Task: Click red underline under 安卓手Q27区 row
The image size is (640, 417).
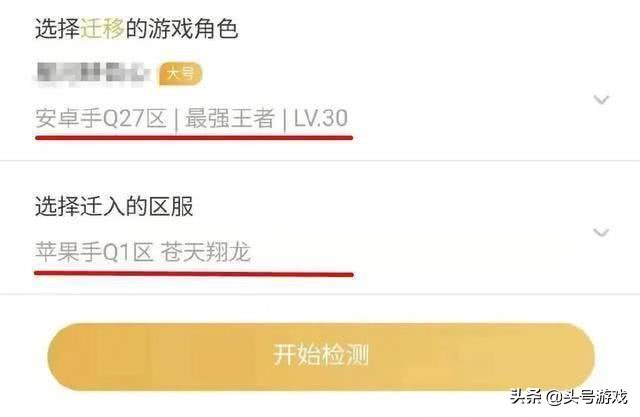Action: click(194, 138)
